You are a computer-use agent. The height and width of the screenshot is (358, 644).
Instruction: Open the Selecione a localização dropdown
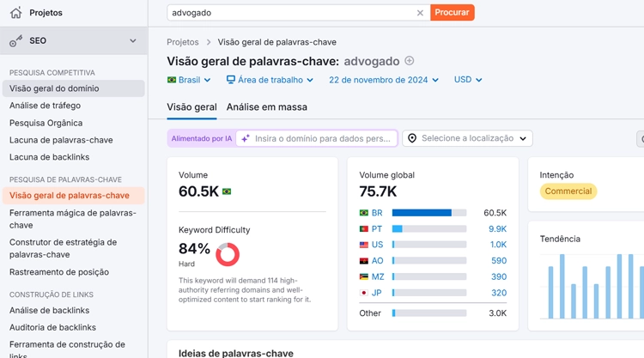[x=467, y=138]
